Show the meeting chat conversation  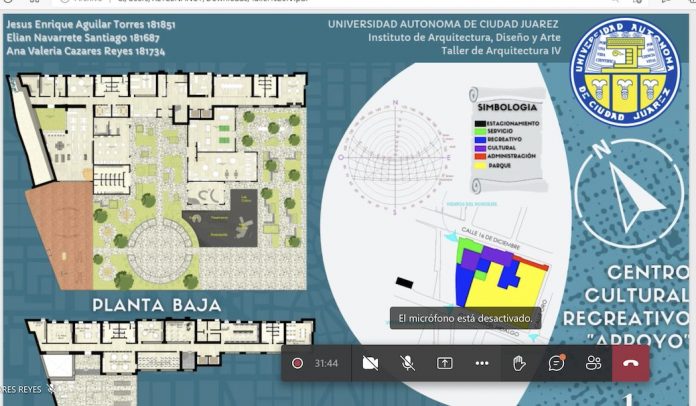556,363
